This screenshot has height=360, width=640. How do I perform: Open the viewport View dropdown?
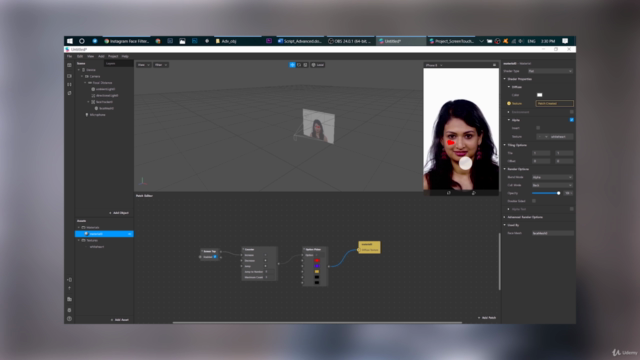pyautogui.click(x=144, y=65)
